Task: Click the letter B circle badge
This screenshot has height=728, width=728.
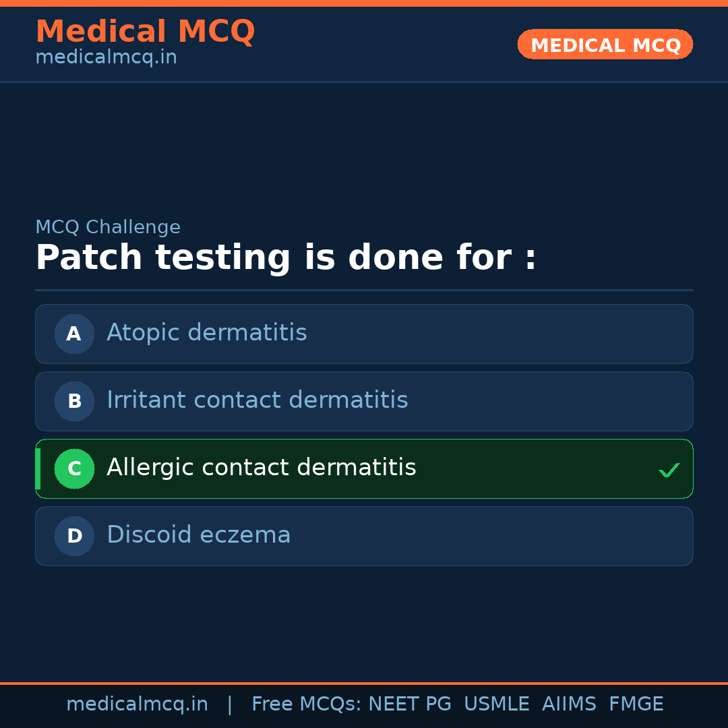Action: [x=74, y=401]
